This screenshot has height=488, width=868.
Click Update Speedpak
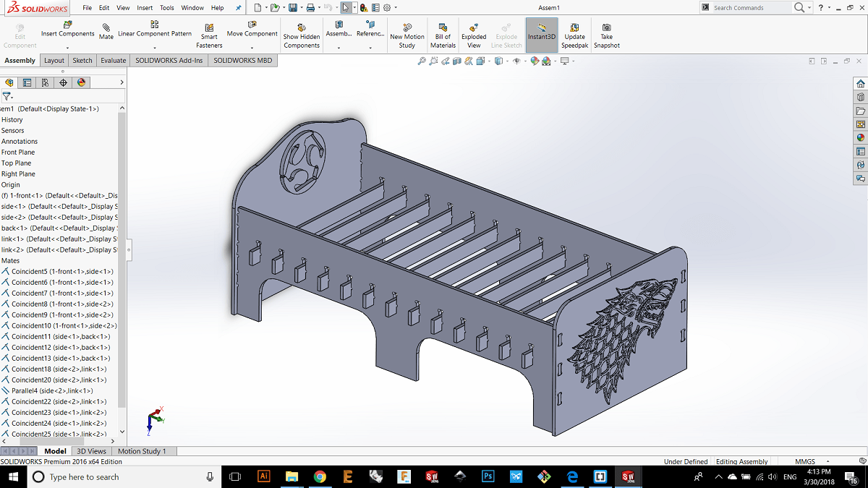click(574, 36)
